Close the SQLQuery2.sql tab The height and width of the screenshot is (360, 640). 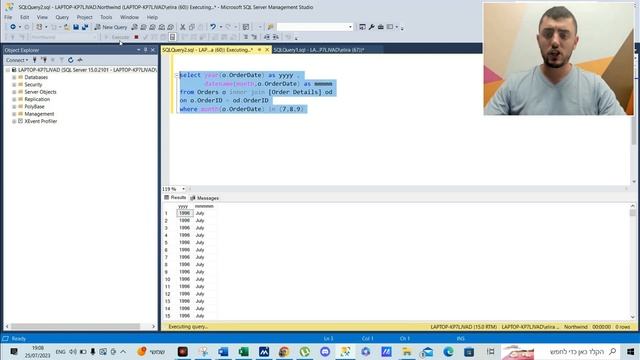tap(267, 50)
